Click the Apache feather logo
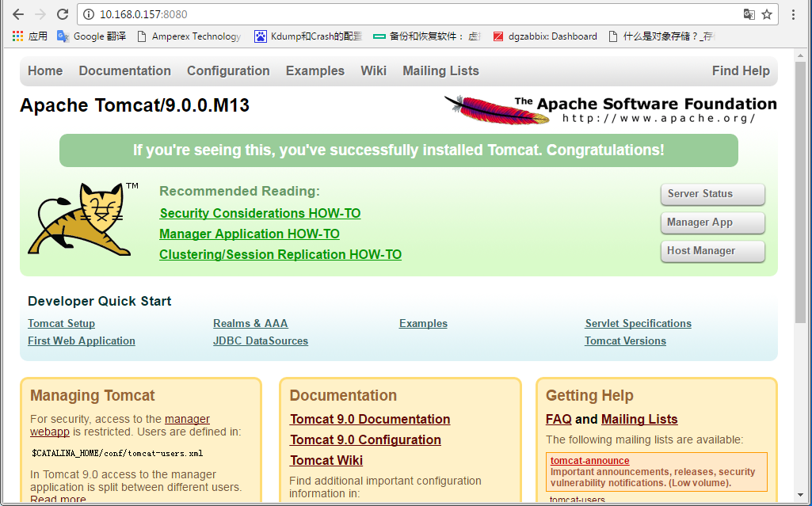Viewport: 812px width, 506px height. pos(478,108)
